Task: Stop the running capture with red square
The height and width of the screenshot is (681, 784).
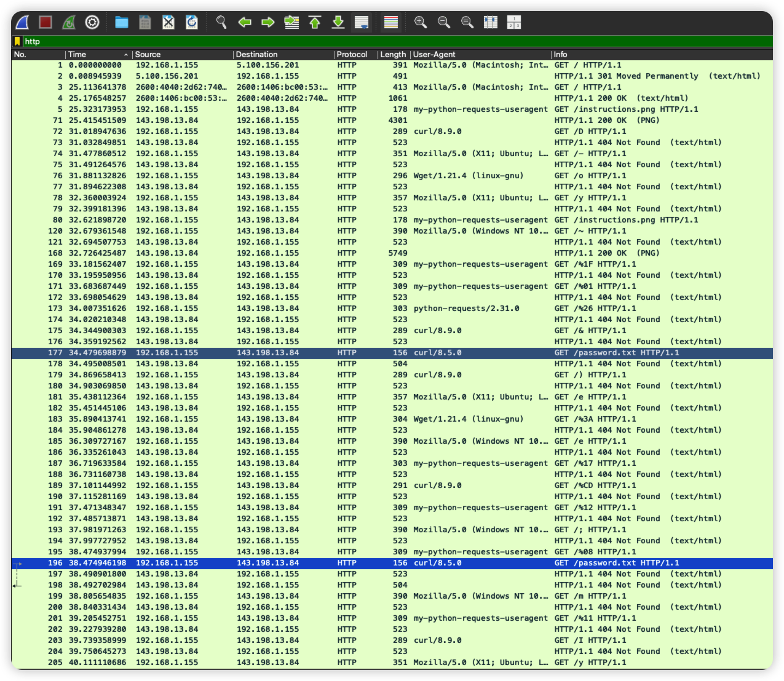Action: (46, 23)
